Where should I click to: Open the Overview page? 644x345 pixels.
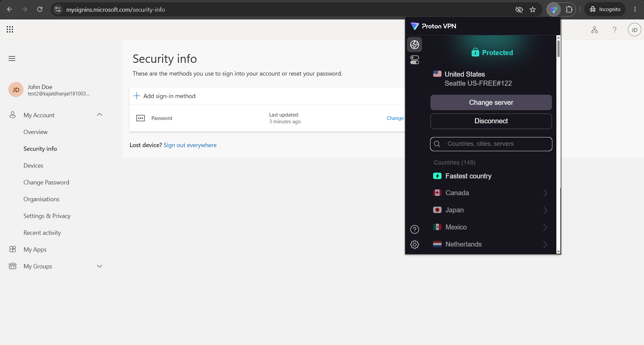[35, 132]
